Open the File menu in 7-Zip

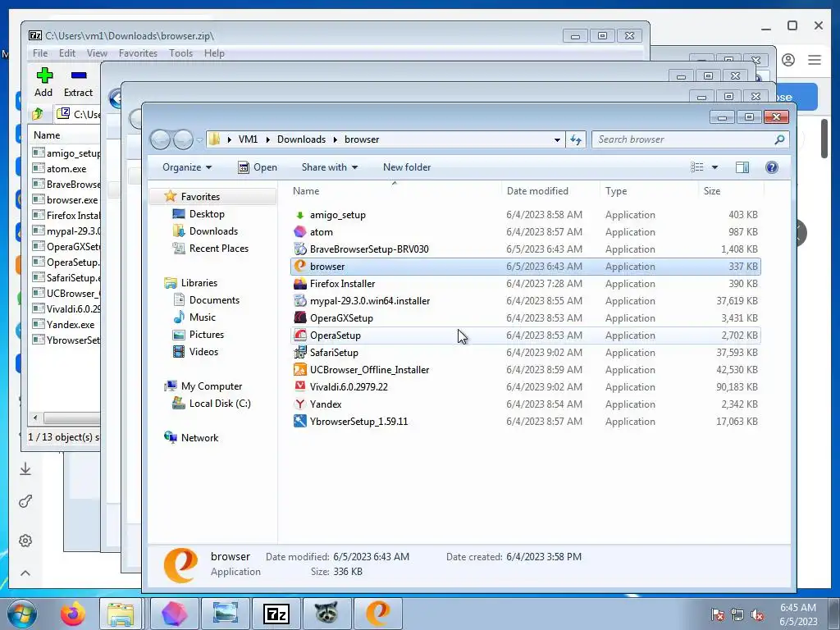[40, 53]
